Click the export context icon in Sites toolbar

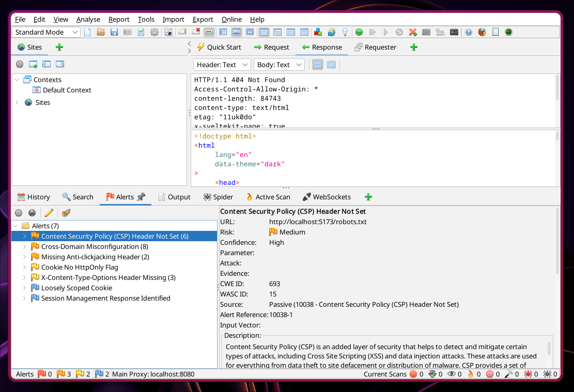click(x=60, y=65)
